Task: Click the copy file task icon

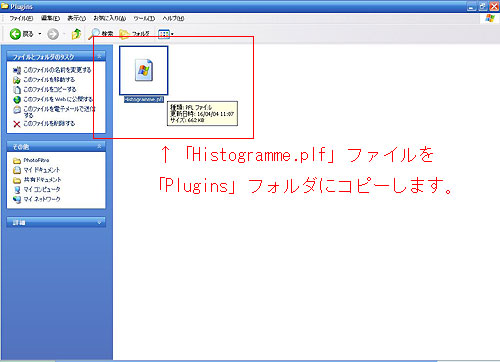Action: click(x=17, y=90)
